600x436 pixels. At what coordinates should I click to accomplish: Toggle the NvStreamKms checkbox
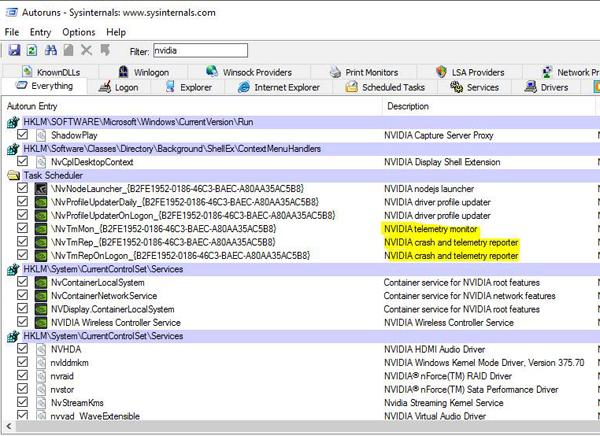pyautogui.click(x=23, y=402)
